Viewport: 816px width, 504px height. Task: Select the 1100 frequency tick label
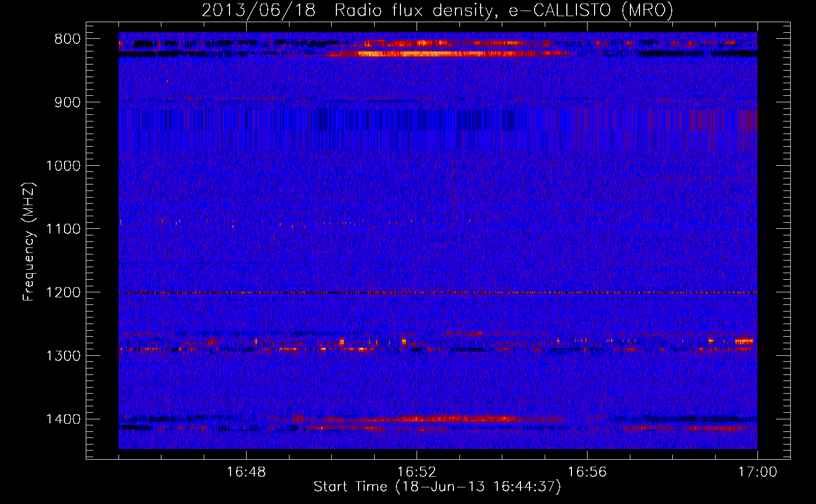coord(64,229)
